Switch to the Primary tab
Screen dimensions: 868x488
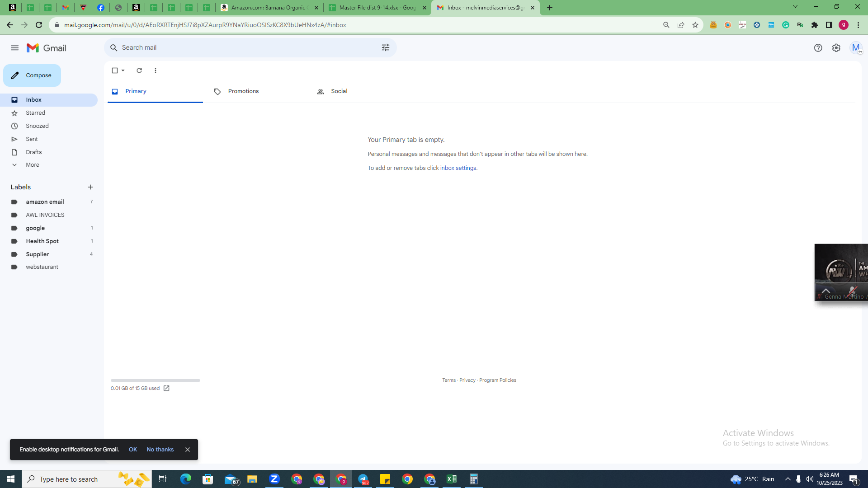point(155,91)
